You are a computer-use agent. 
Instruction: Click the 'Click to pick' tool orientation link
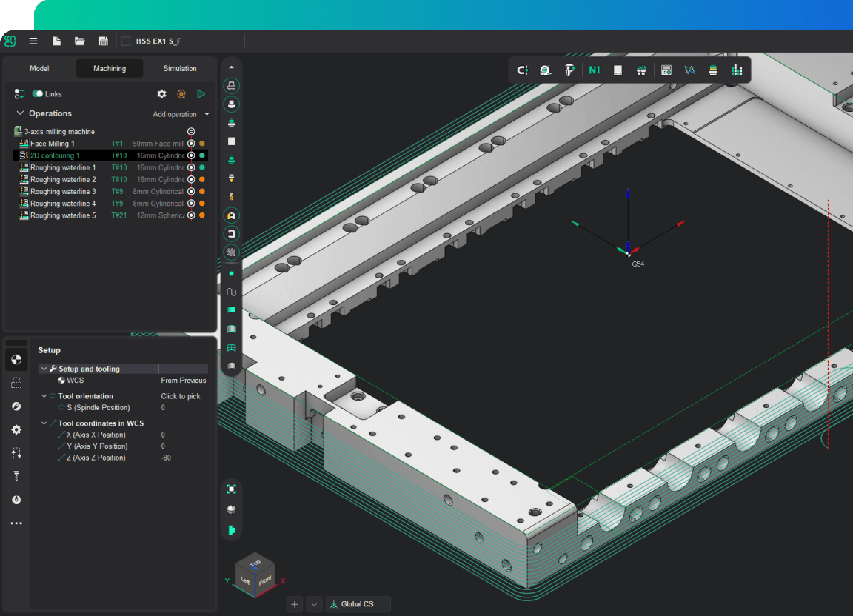[181, 396]
